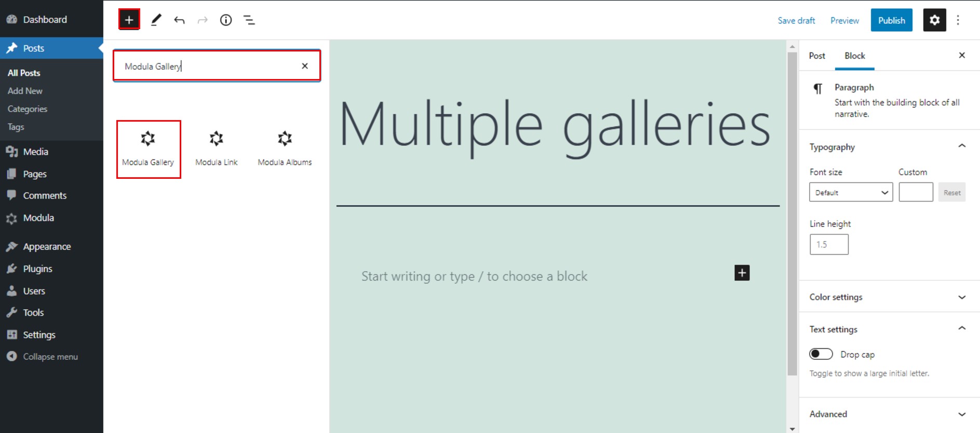This screenshot has height=433, width=980.
Task: Open the document list view icon
Action: pyautogui.click(x=249, y=20)
